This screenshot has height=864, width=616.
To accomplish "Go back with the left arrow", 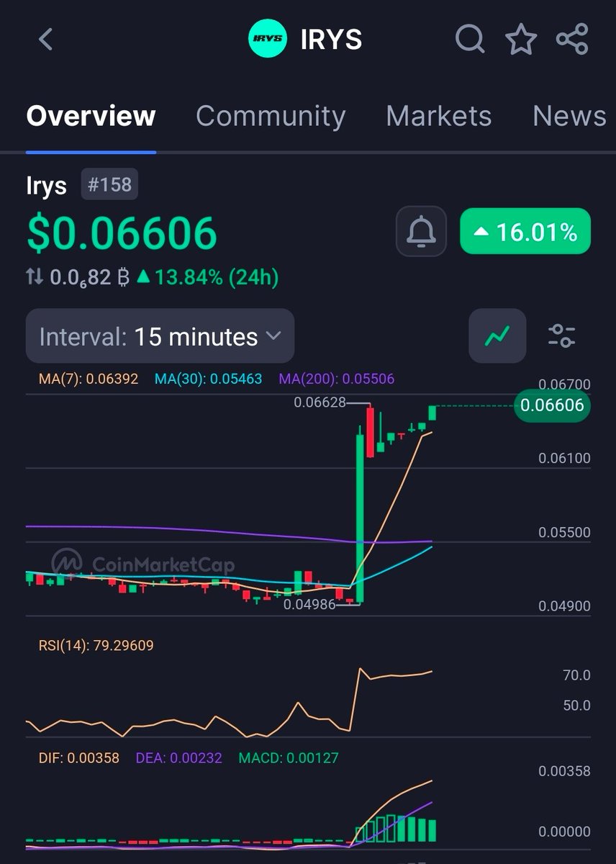I will (46, 39).
